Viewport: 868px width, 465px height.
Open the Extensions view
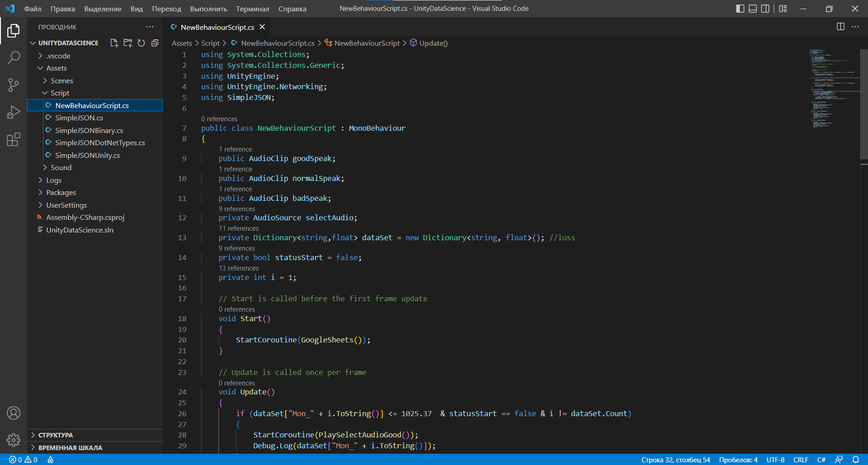pyautogui.click(x=14, y=139)
